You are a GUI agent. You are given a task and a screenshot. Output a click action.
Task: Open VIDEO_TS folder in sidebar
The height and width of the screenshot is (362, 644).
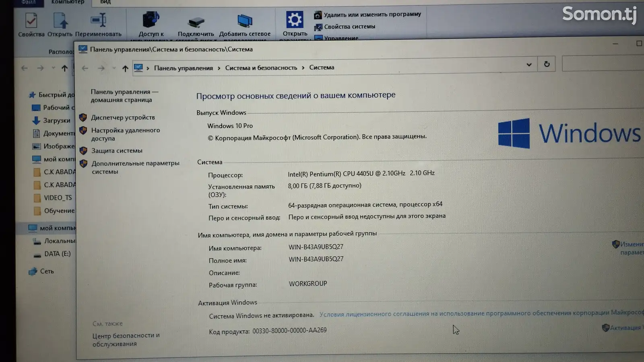coord(53,198)
